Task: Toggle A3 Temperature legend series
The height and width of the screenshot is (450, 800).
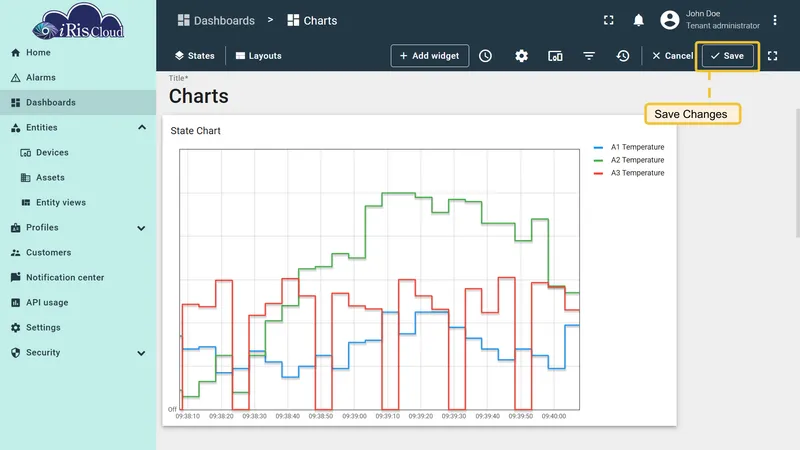Action: point(629,173)
